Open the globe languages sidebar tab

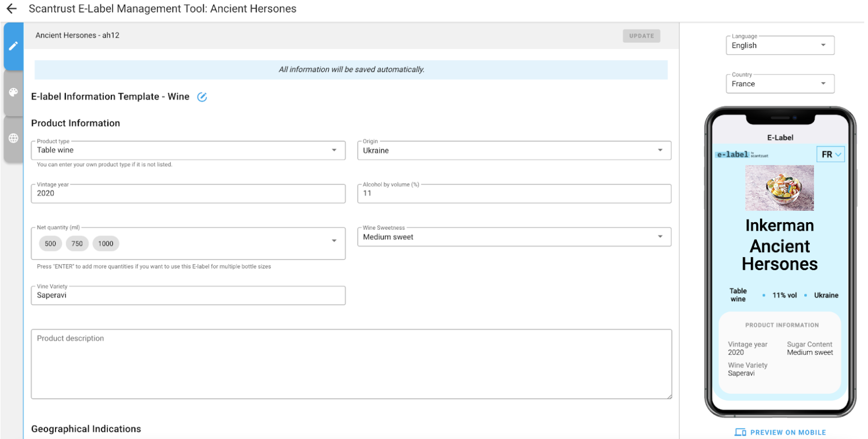14,138
